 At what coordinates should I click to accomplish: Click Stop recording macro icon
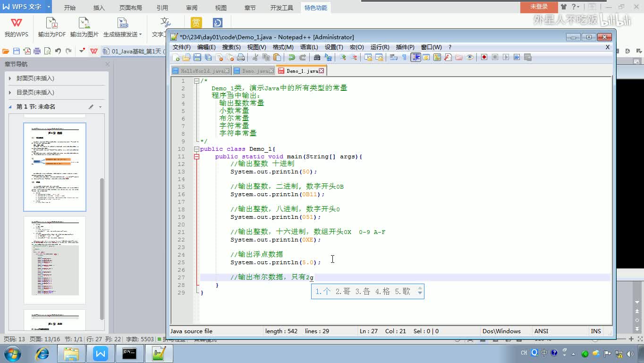(x=495, y=57)
